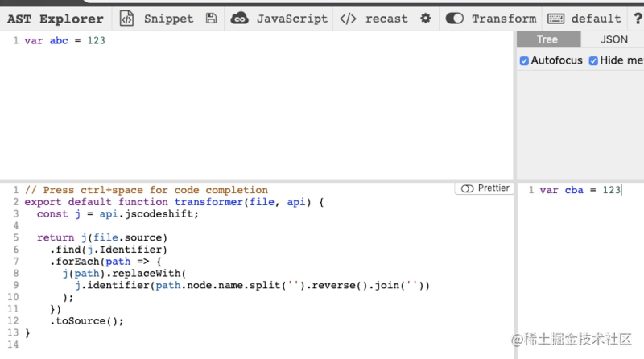
Task: Click the JavaScript language cloud icon
Action: [x=239, y=19]
